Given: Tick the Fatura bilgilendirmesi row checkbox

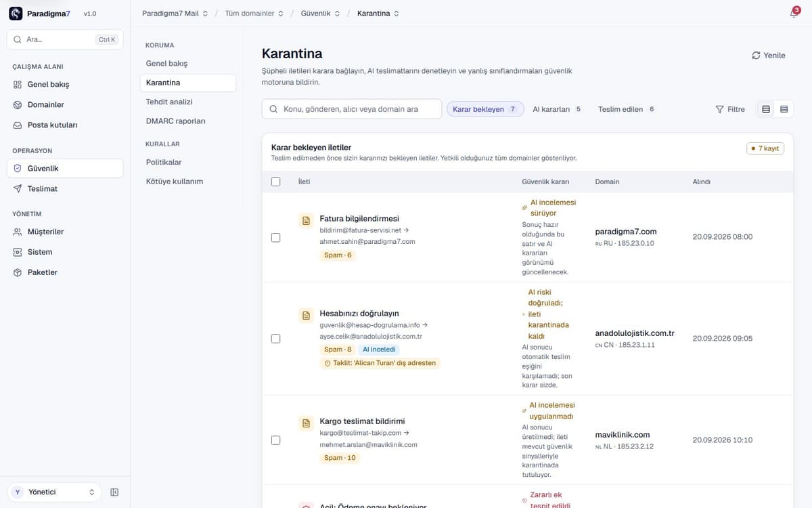Looking at the screenshot, I should 275,237.
